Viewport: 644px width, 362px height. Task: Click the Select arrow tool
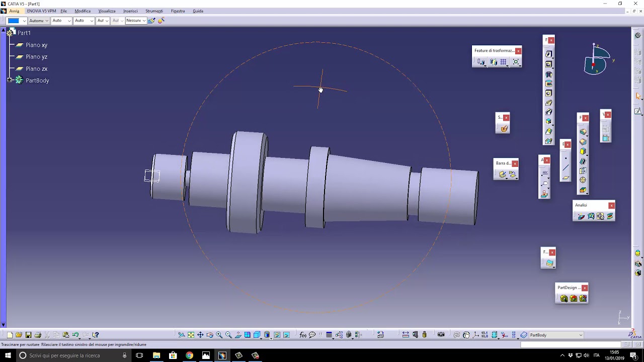pyautogui.click(x=638, y=96)
